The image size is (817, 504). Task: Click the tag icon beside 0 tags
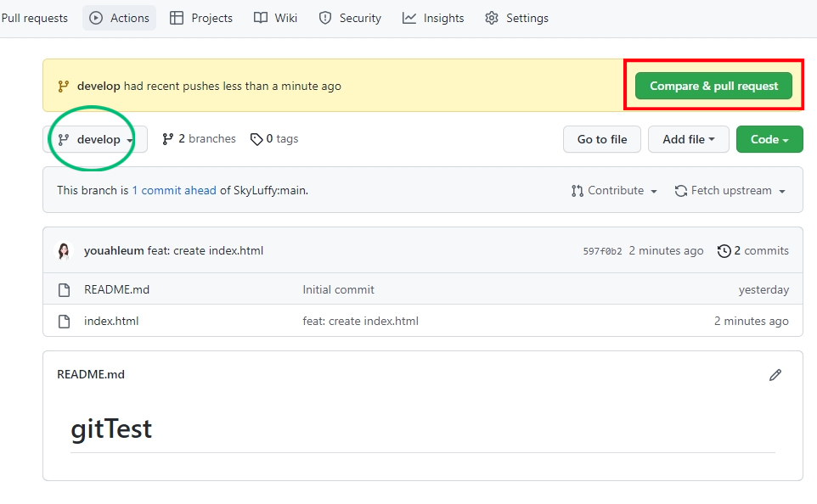pyautogui.click(x=256, y=139)
